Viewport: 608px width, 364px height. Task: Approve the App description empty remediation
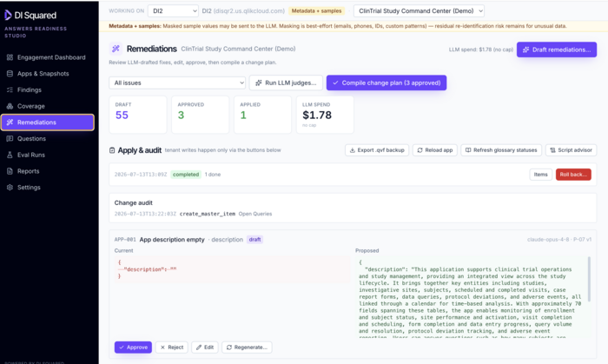coord(133,347)
